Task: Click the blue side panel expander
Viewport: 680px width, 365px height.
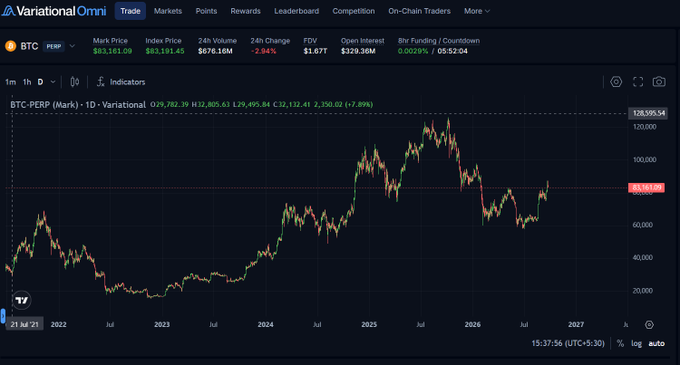Action: (x=3, y=316)
